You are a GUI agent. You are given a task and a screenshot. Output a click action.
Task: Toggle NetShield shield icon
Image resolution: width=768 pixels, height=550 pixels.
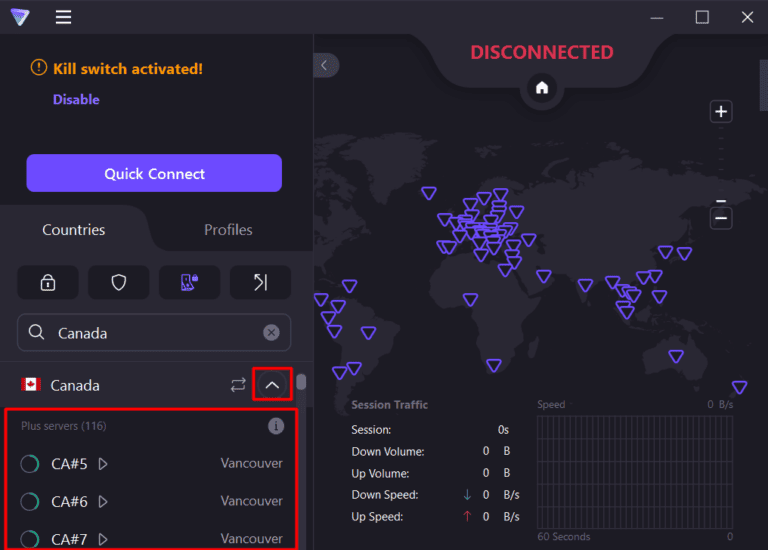click(x=118, y=283)
